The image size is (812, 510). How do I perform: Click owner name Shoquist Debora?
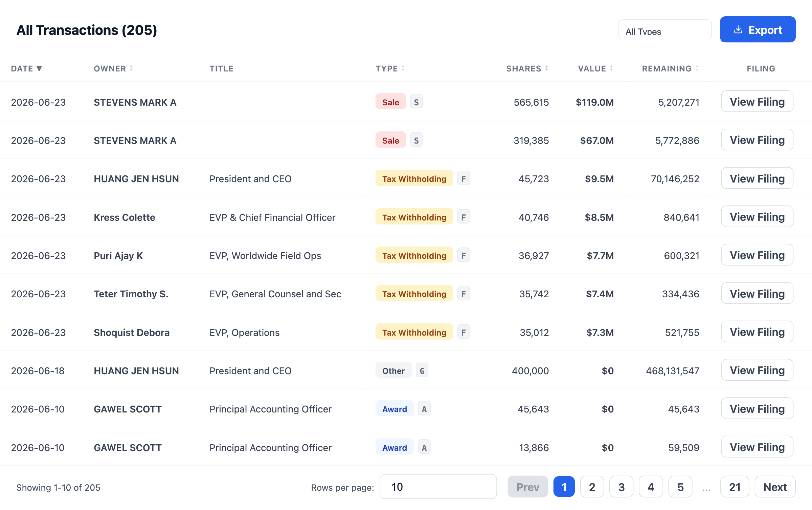coord(132,332)
